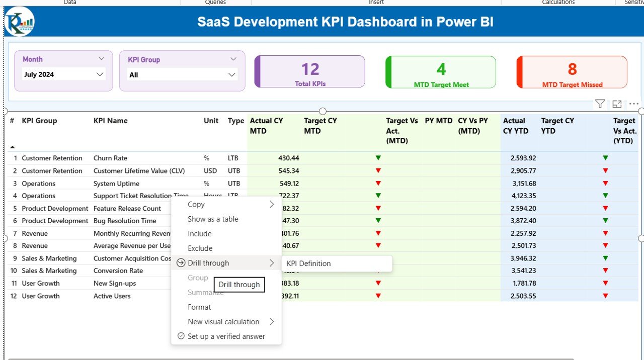The image size is (644, 360).
Task: Open Focus mode icon on the visual
Action: (617, 104)
